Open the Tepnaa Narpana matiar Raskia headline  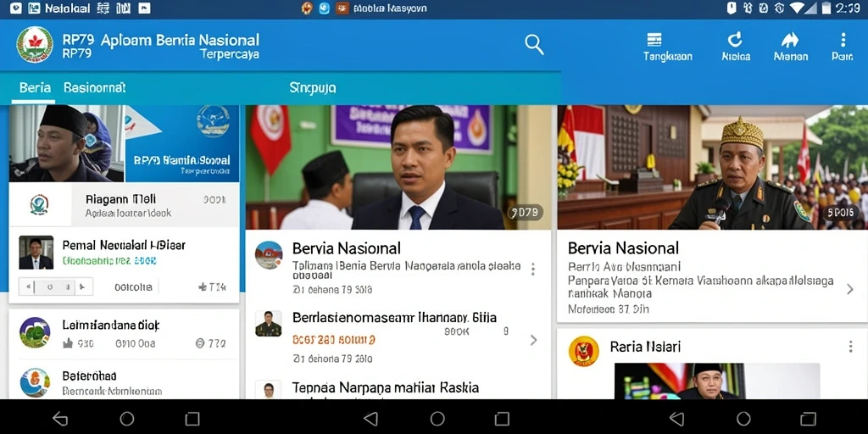tap(386, 387)
